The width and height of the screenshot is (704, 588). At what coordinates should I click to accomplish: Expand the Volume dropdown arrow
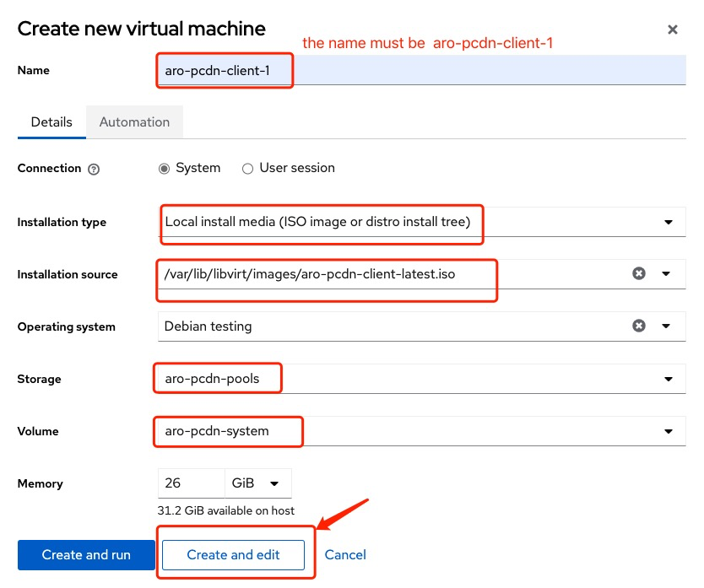point(669,431)
